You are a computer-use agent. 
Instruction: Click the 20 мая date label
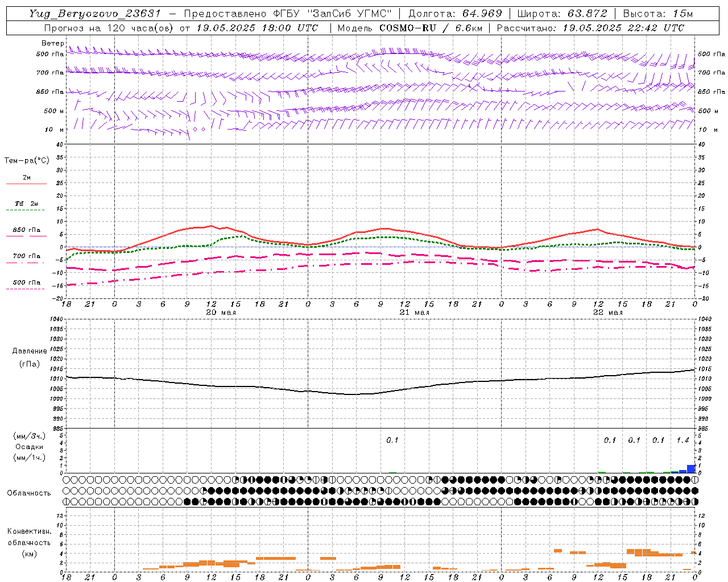(x=221, y=313)
